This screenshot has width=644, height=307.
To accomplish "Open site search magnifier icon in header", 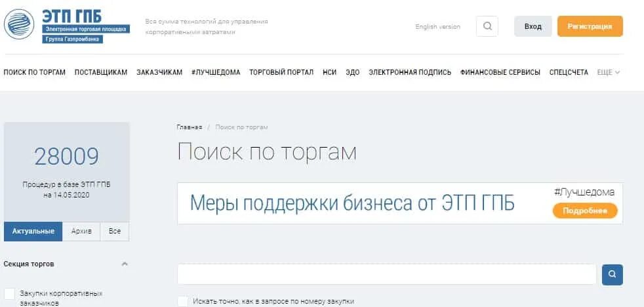I will coord(487,26).
